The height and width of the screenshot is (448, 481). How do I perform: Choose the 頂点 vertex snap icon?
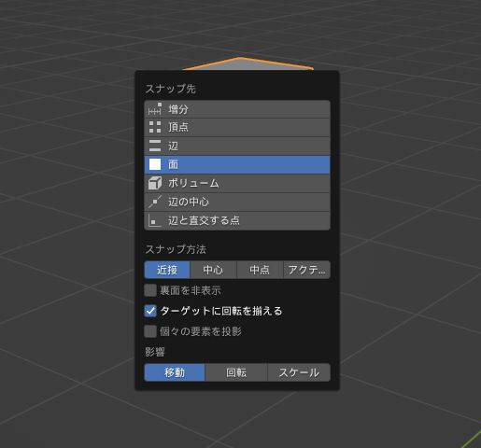pyautogui.click(x=155, y=127)
